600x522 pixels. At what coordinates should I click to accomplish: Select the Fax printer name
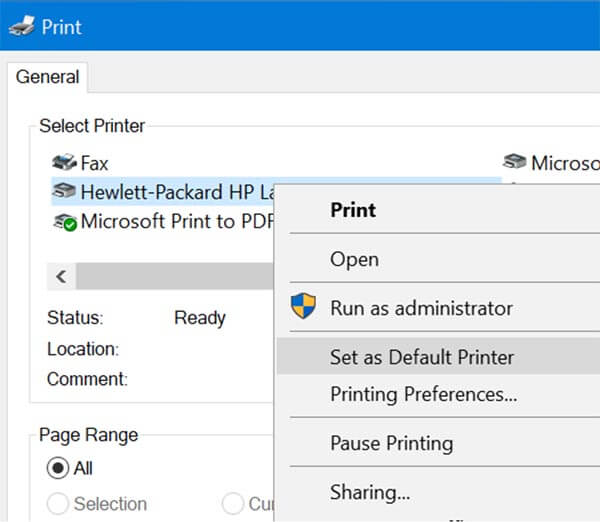95,163
